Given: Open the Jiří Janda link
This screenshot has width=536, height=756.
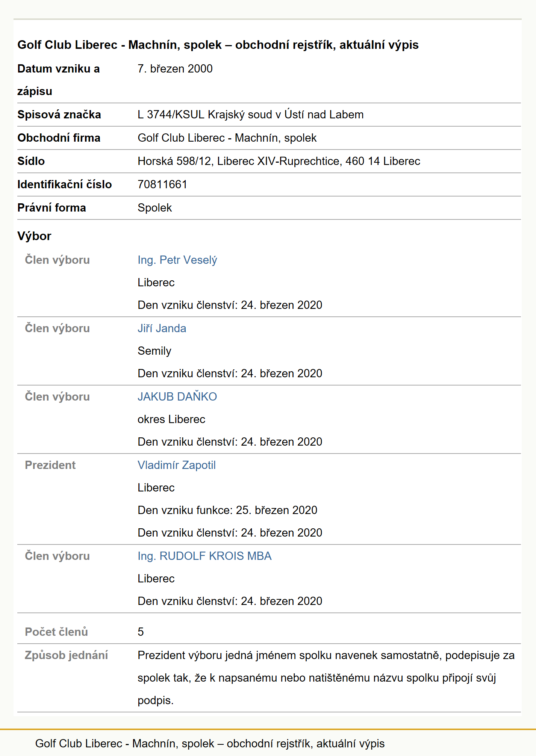Looking at the screenshot, I should tap(162, 328).
